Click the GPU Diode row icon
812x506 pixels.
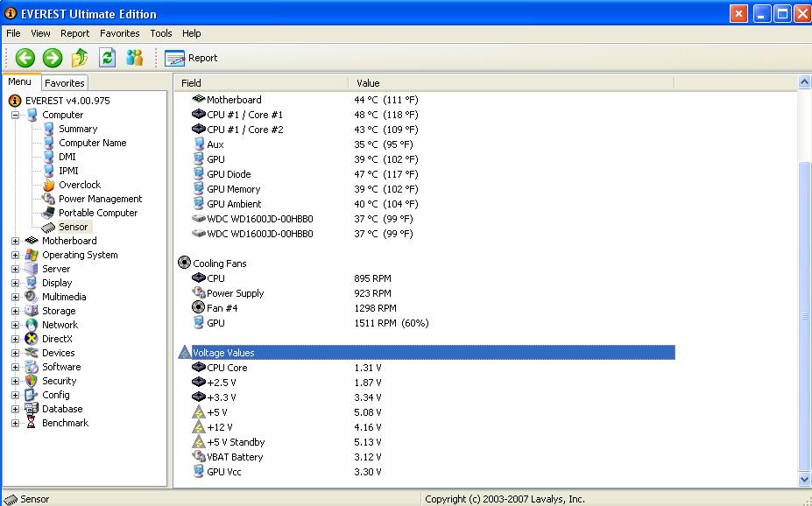(x=198, y=174)
